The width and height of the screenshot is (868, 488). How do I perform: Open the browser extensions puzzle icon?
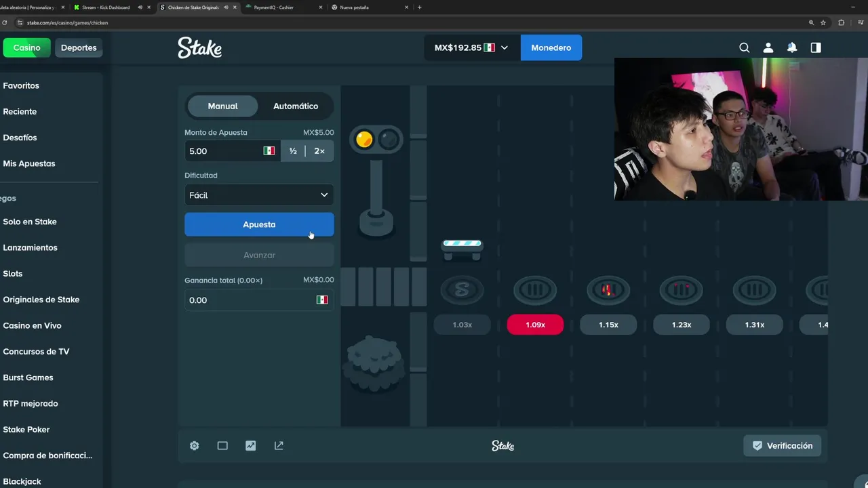842,22
